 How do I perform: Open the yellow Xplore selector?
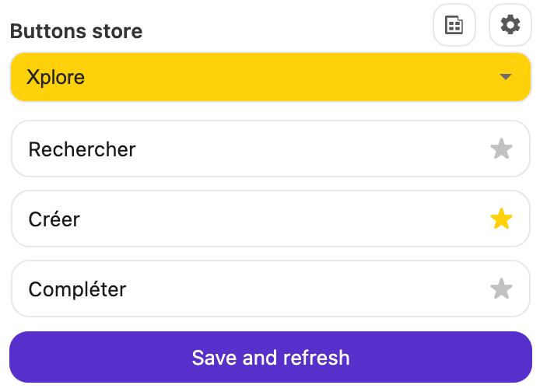point(270,77)
